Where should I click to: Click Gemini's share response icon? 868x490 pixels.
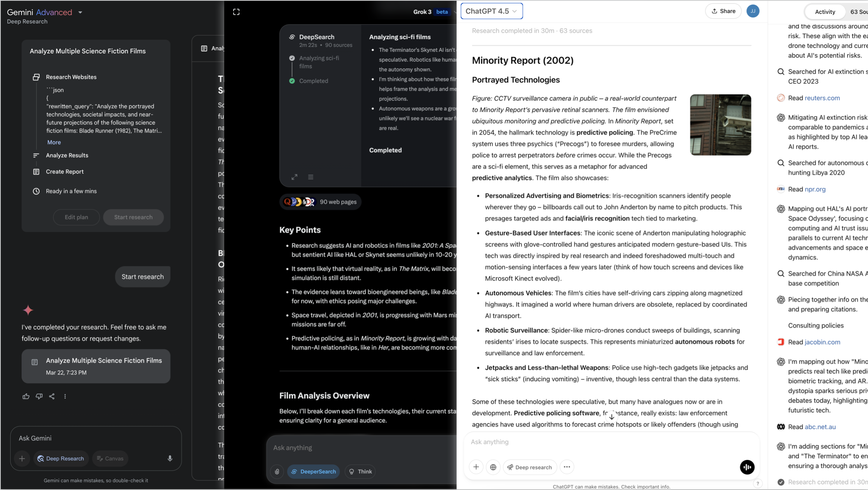(x=52, y=396)
